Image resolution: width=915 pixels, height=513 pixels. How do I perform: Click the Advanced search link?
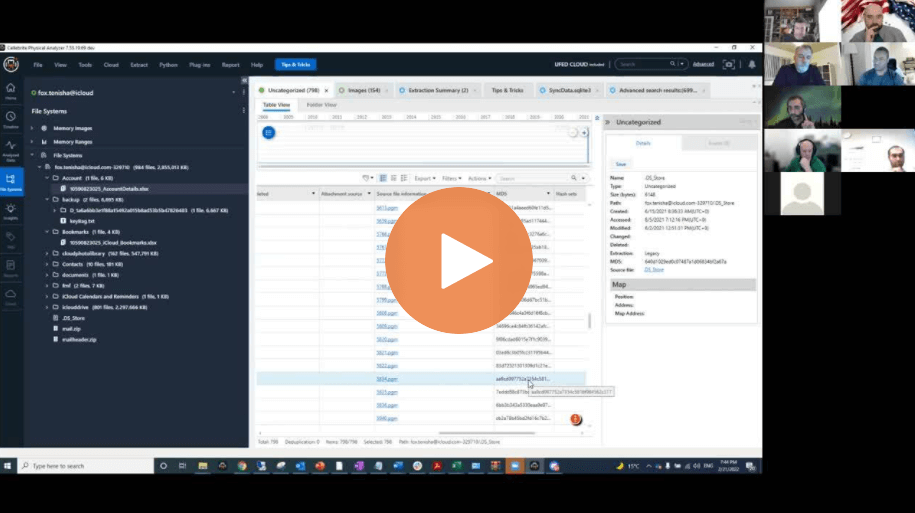click(x=703, y=64)
